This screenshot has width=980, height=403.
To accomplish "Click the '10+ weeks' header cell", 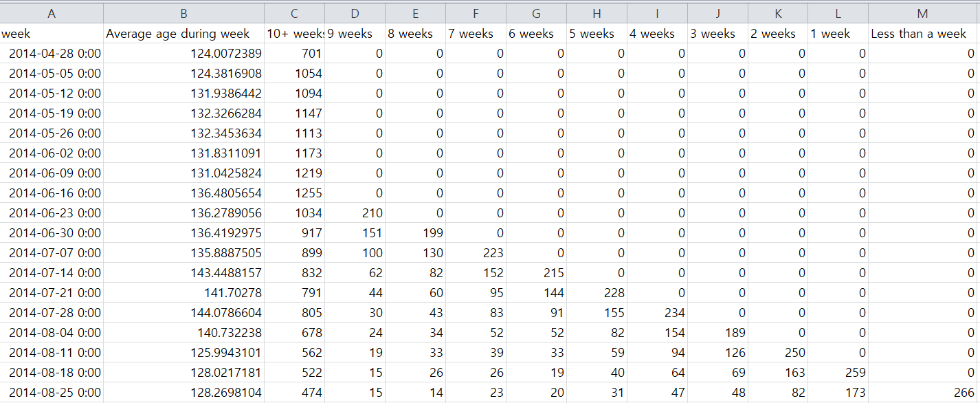I will click(x=294, y=33).
